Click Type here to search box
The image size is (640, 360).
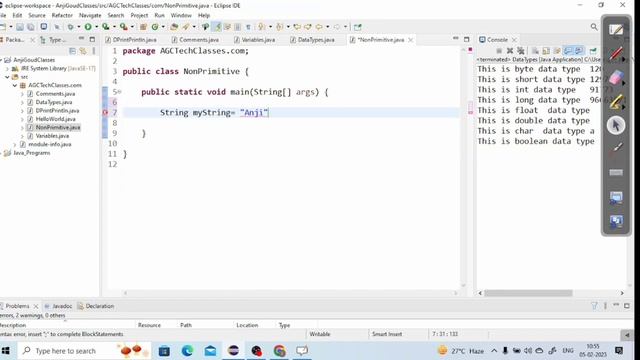pos(84,351)
